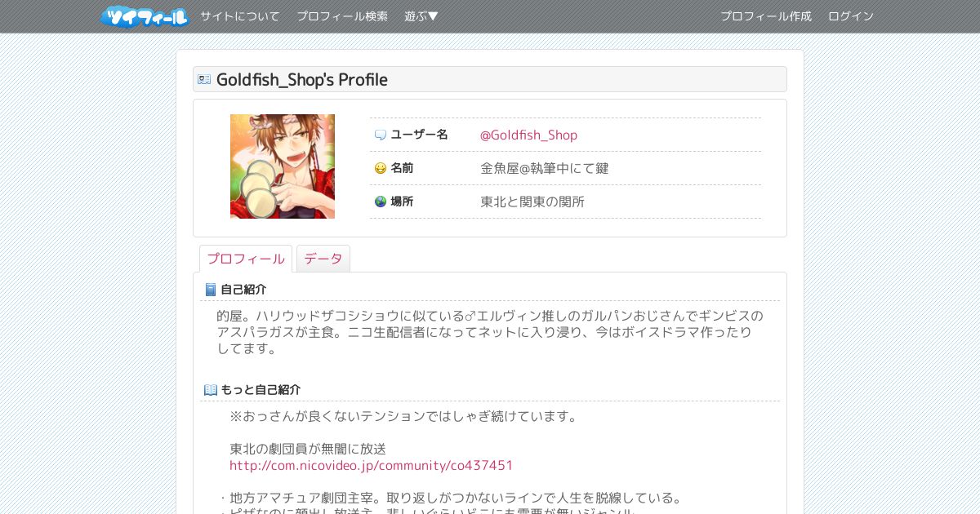
Task: Click the location text 東北と関東の関所
Action: pos(532,202)
